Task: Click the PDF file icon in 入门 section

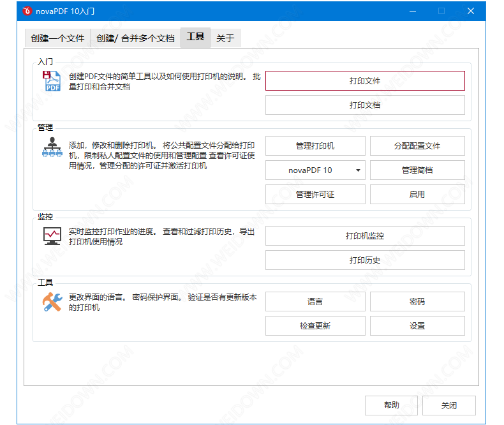Action: [x=52, y=81]
